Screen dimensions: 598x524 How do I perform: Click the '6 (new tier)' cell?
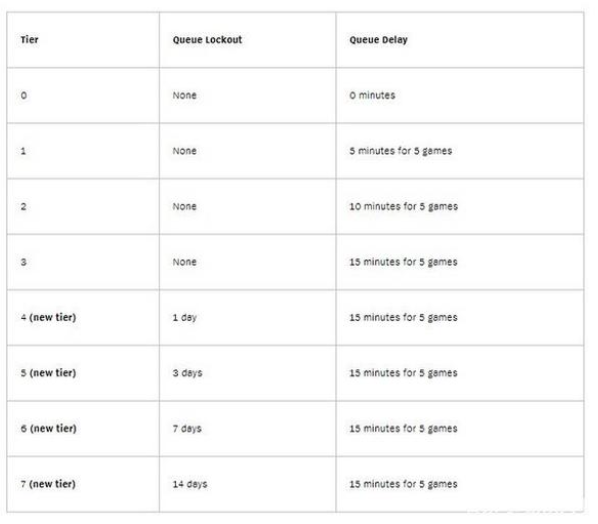click(x=83, y=429)
